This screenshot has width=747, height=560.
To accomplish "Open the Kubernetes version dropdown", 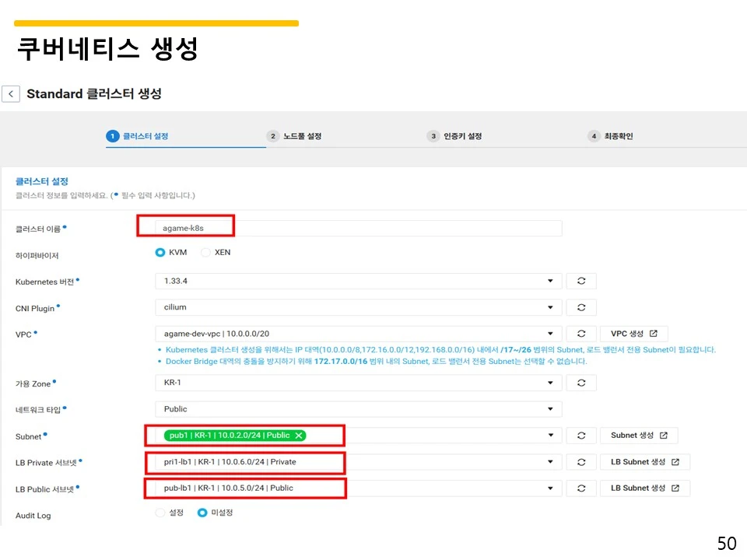I will tap(358, 281).
